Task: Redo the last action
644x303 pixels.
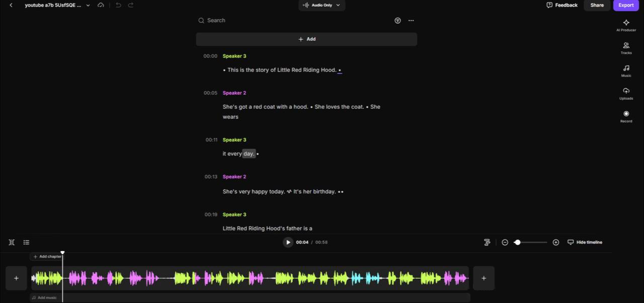Action: point(131,5)
